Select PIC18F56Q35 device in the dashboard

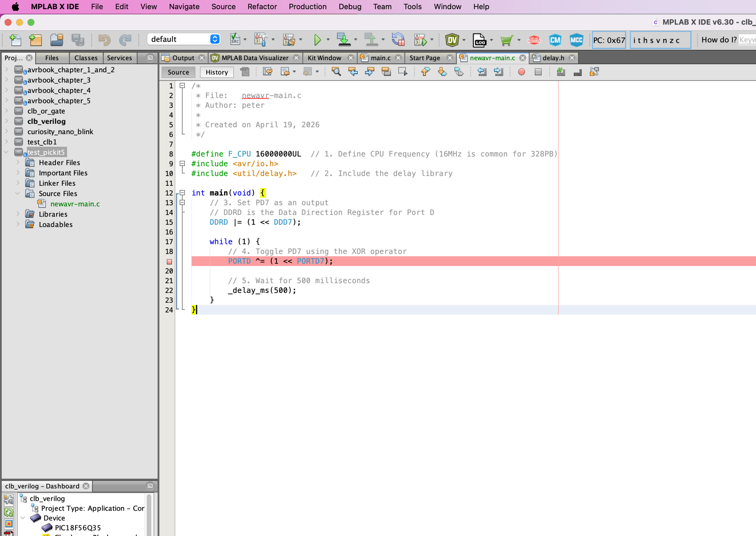(x=78, y=527)
